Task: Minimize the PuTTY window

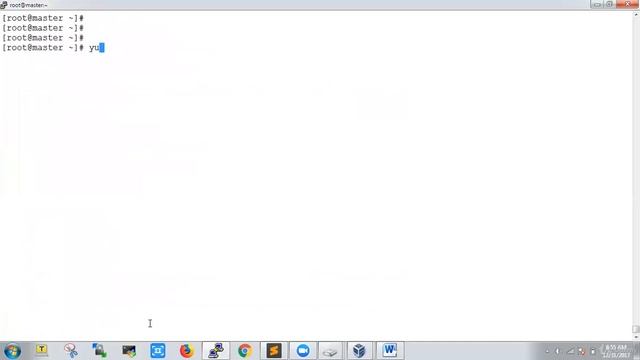Action: (597, 4)
